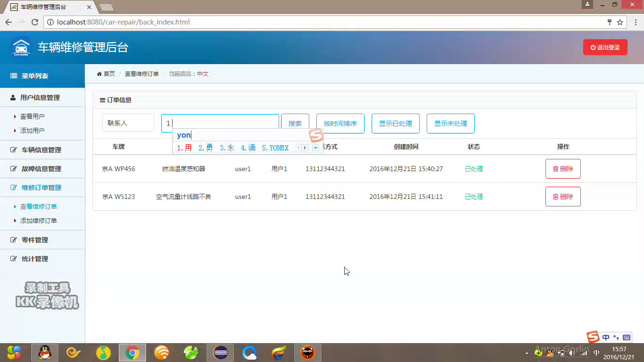Click the address bar URL
644x362 pixels.
(123, 22)
